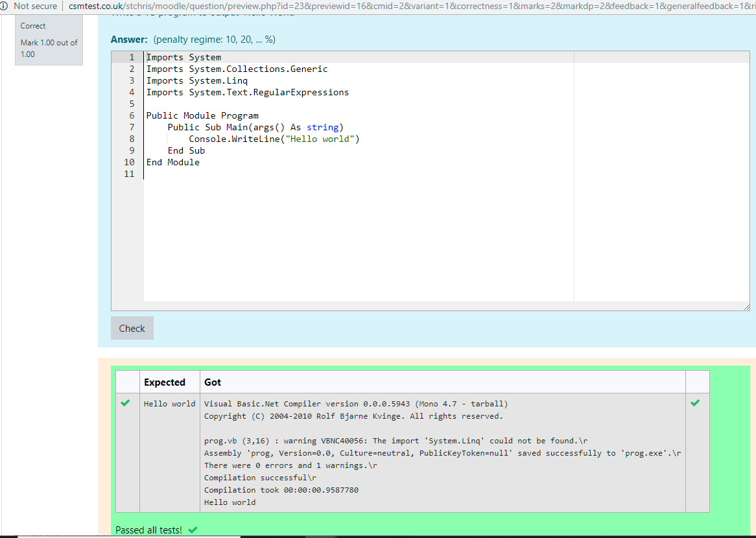Viewport: 756px width, 538px height.
Task: Click the "Answer:" label
Action: coord(129,40)
